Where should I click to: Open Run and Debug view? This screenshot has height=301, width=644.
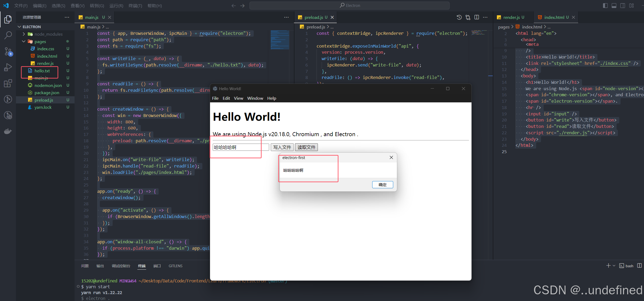click(8, 67)
